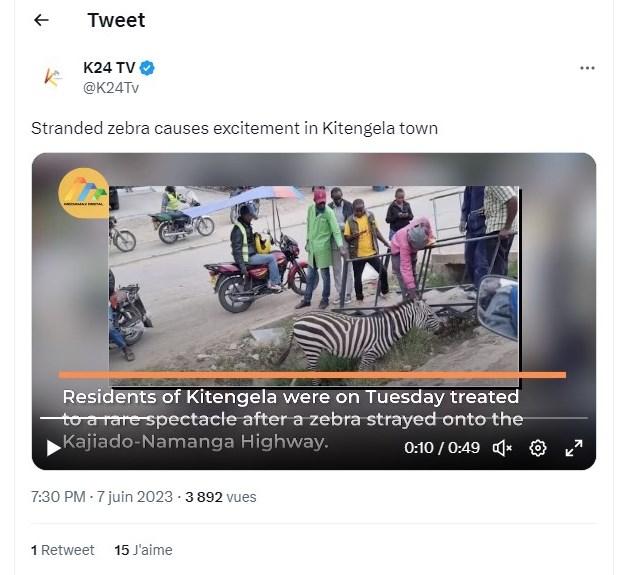The image size is (621, 575).
Task: Expand video to fullscreen
Action: click(x=573, y=448)
